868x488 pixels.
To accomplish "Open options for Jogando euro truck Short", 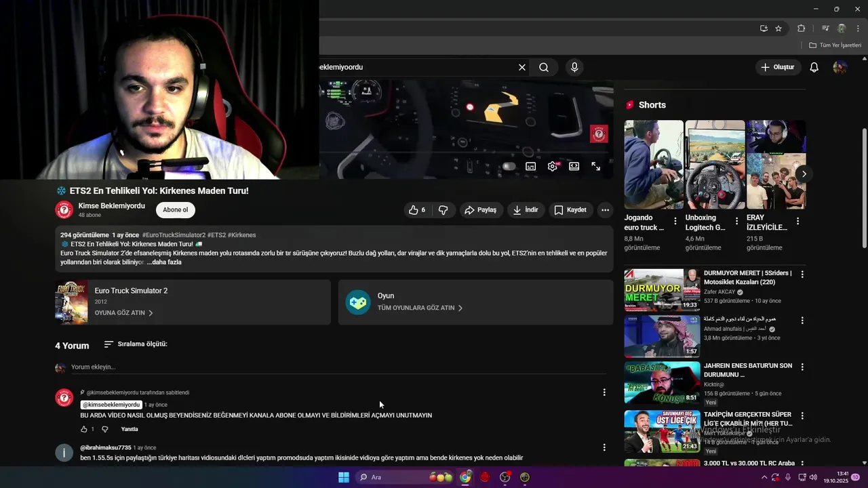I will (675, 221).
